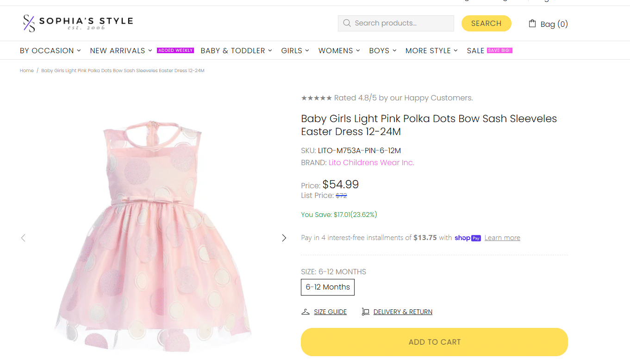The height and width of the screenshot is (364, 630).
Task: Click the yellow Search button
Action: 486,23
